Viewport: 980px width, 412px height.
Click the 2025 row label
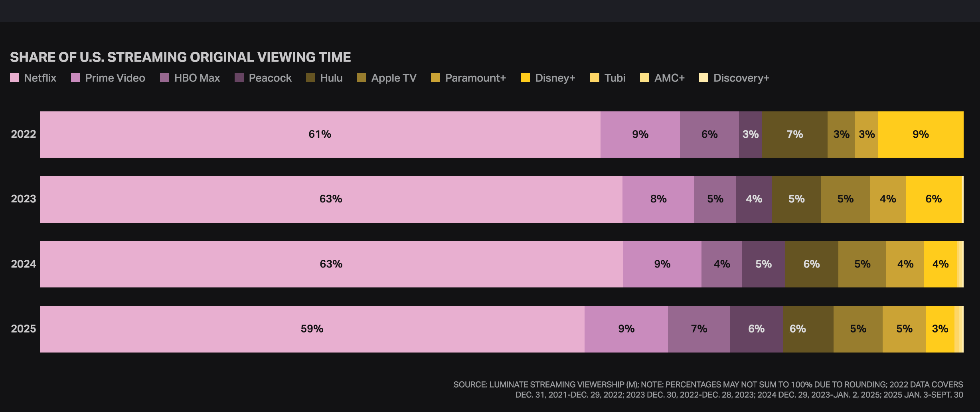coord(23,329)
